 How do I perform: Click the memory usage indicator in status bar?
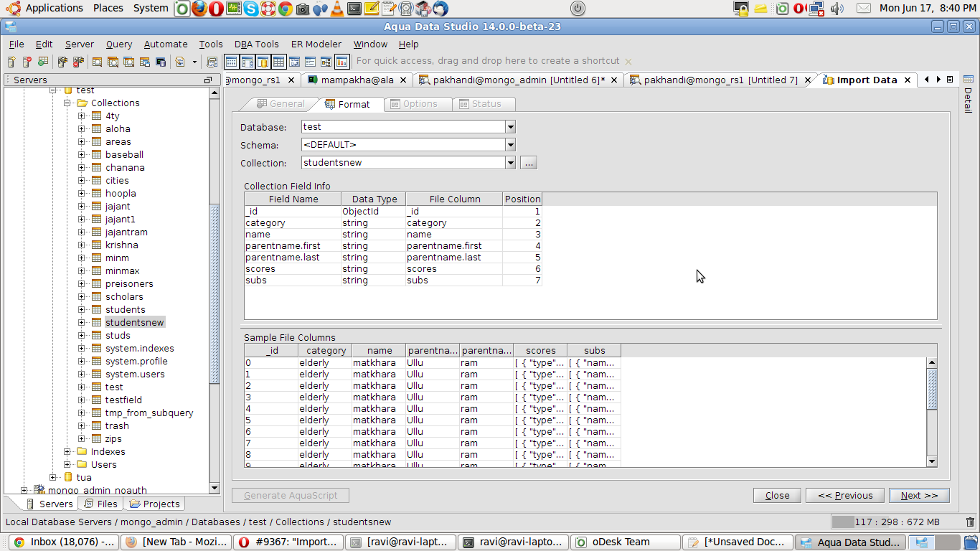[896, 522]
